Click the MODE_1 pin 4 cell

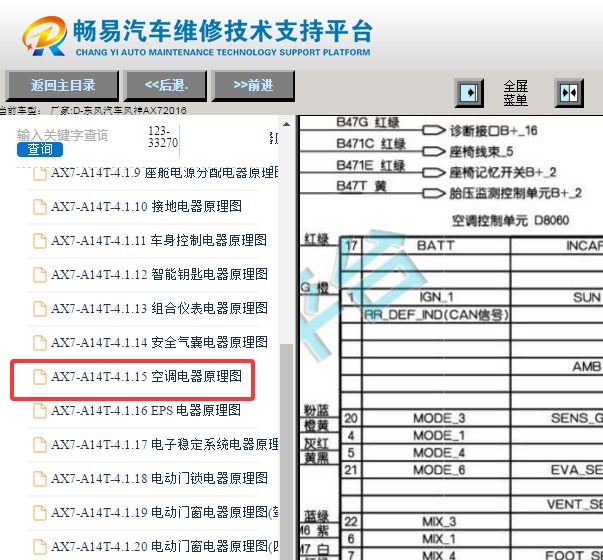[x=436, y=436]
